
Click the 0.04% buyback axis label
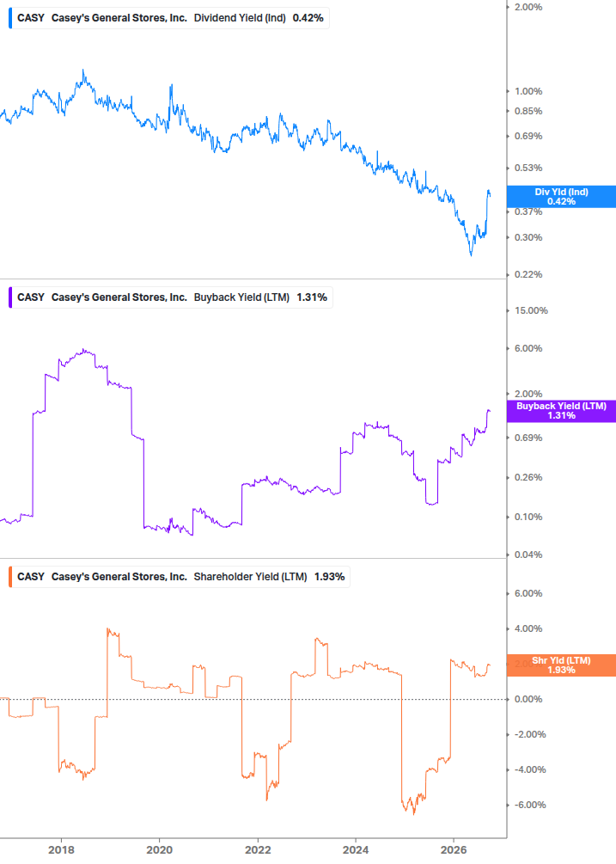pyautogui.click(x=528, y=555)
